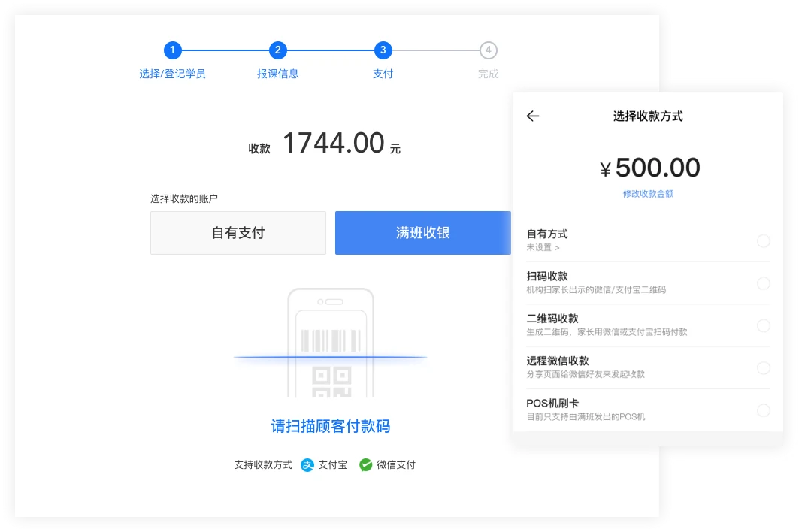Viewport: 805px width, 532px height.
Task: Click the 支付 step label
Action: (383, 74)
